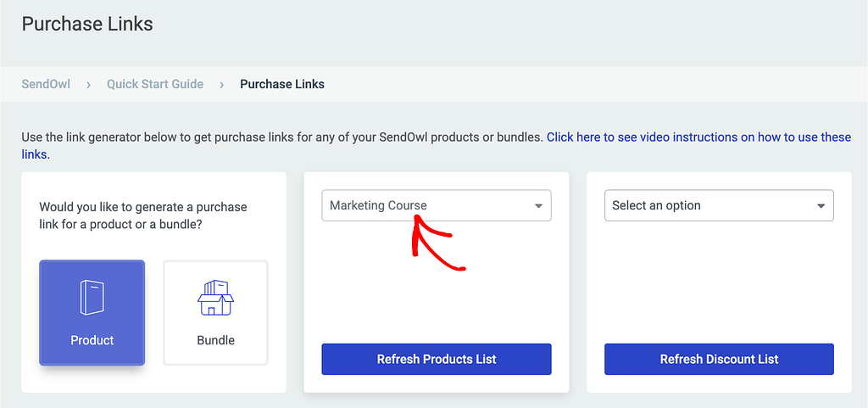Select the Bundle option label

(215, 340)
